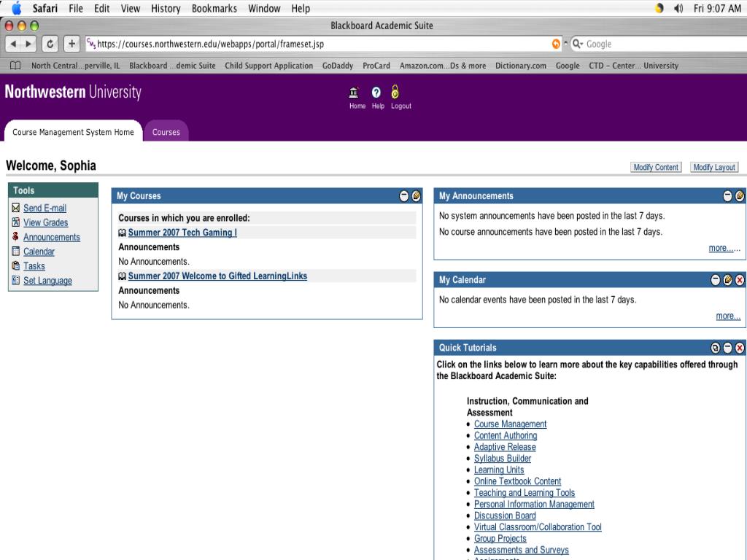Click the more link in My Calendar
The image size is (747, 560).
(728, 316)
